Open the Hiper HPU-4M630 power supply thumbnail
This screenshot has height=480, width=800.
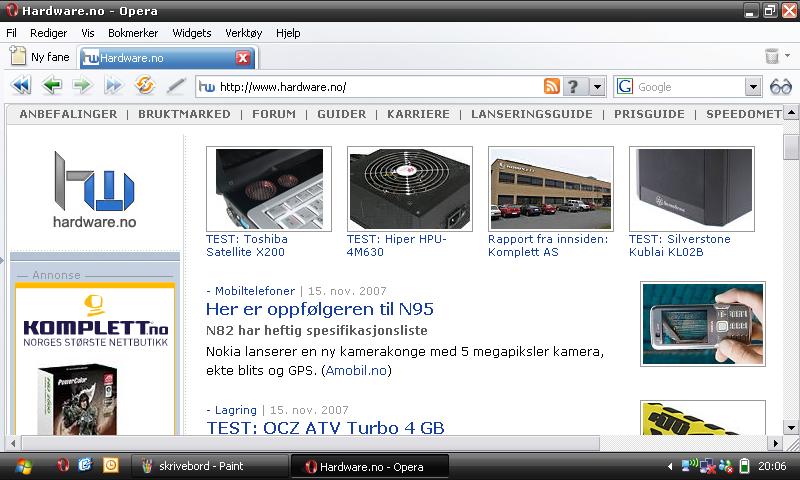pos(410,189)
